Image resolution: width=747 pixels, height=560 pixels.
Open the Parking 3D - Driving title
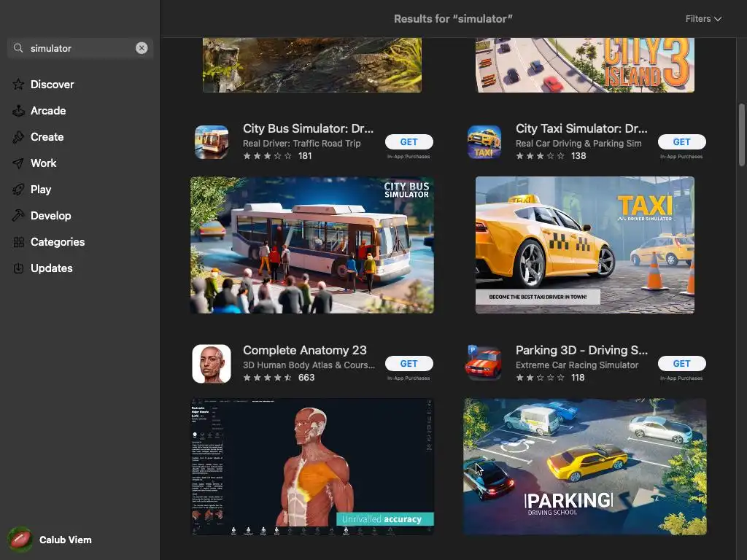coord(581,351)
